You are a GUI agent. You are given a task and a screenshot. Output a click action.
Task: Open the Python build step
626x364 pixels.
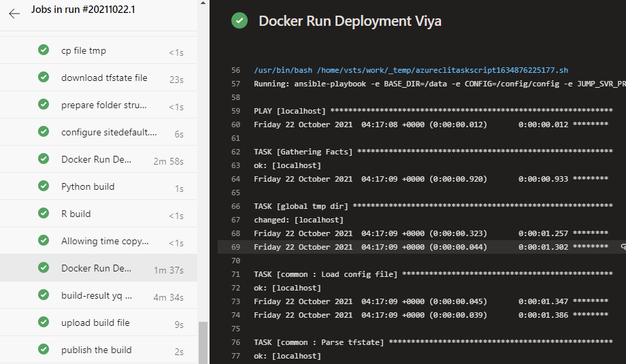[99, 186]
